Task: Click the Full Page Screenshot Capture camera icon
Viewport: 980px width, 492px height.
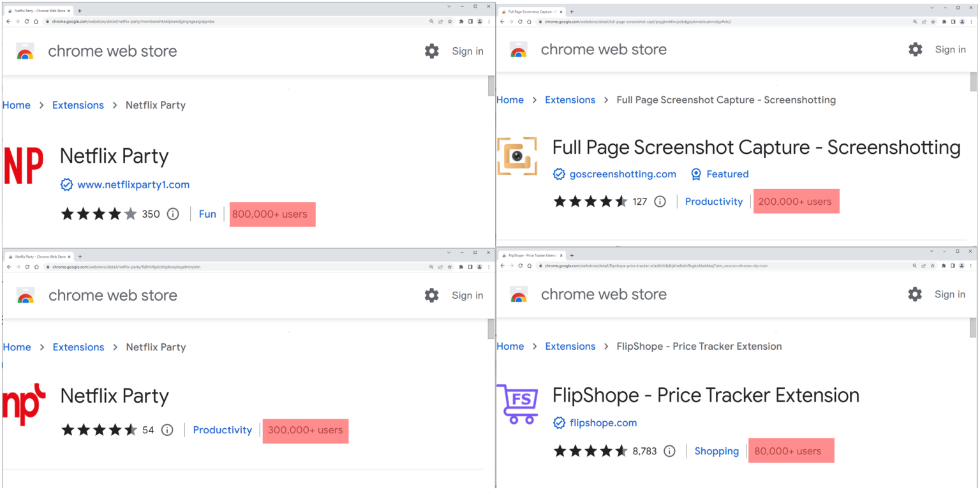Action: pos(517,155)
